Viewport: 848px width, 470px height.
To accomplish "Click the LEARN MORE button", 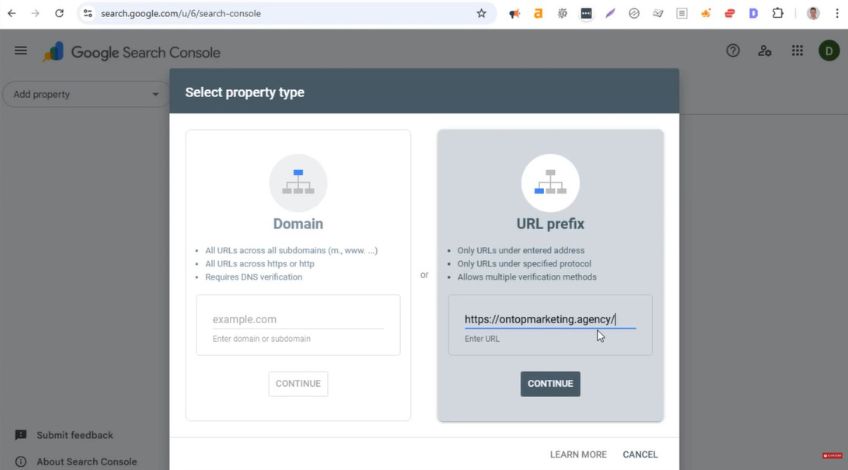I will [x=578, y=454].
